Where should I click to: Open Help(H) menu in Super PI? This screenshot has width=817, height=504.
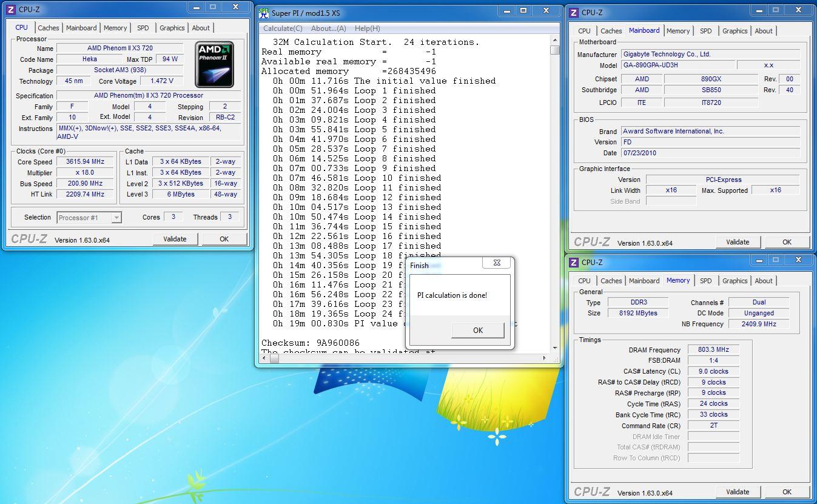(x=368, y=29)
